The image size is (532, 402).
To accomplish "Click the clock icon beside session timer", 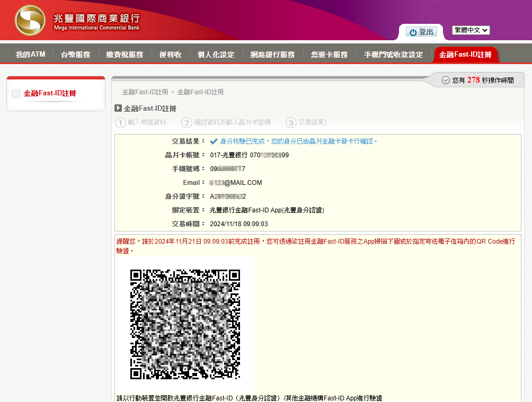I will [x=446, y=80].
